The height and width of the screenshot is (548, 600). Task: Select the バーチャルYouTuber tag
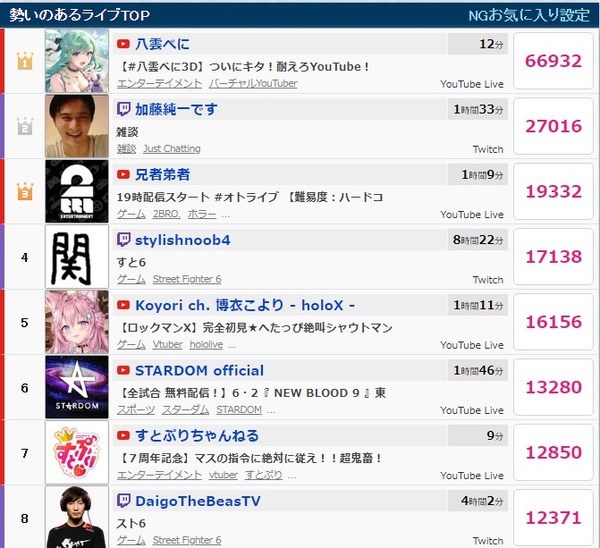253,83
